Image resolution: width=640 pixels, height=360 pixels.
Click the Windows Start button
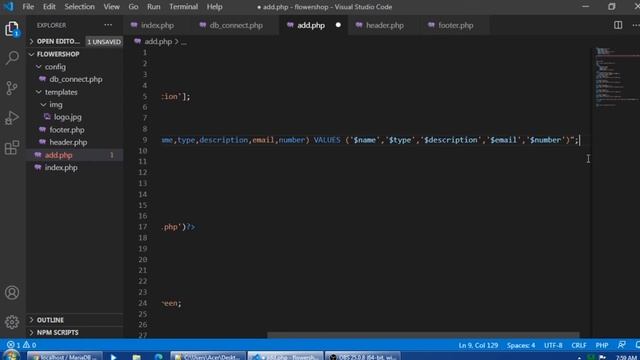[11, 356]
